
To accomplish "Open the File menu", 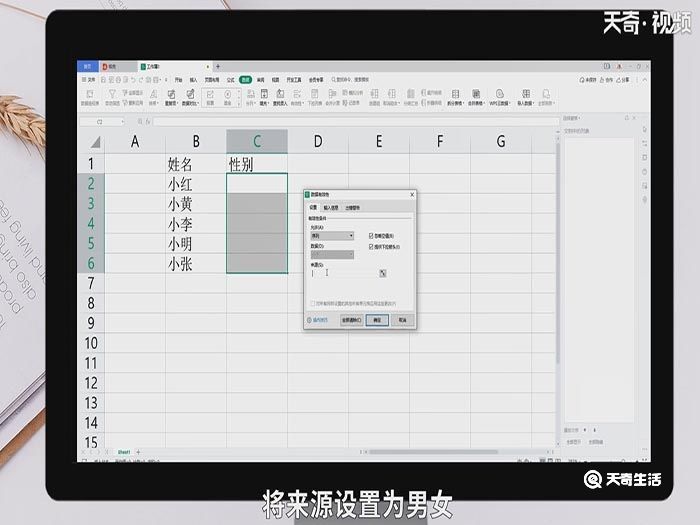I will 89,79.
